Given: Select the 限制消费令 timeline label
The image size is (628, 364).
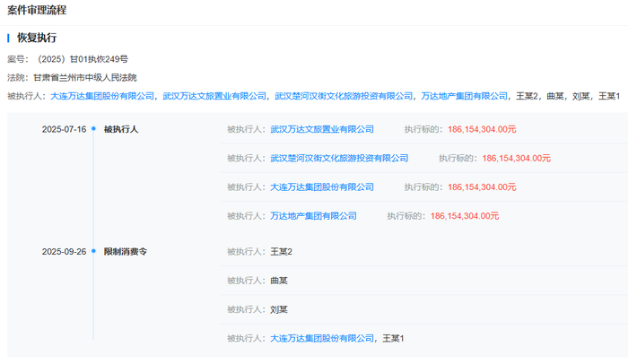Looking at the screenshot, I should point(126,252).
